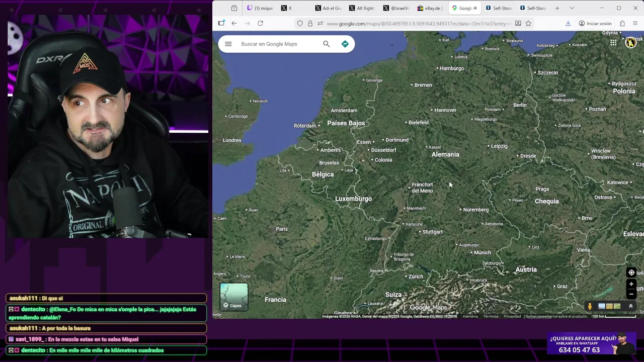Click the Términos link in map footer
The height and width of the screenshot is (362, 644).
(491, 316)
